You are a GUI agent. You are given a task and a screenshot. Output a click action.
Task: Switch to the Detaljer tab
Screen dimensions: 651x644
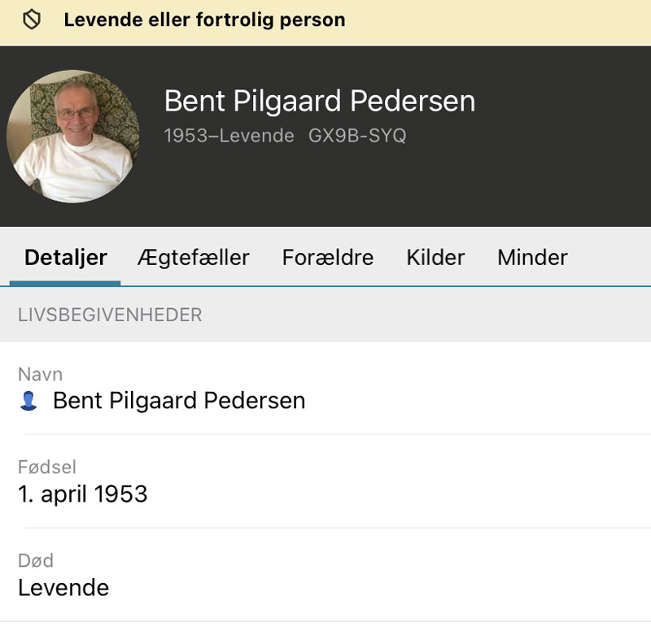click(x=66, y=257)
